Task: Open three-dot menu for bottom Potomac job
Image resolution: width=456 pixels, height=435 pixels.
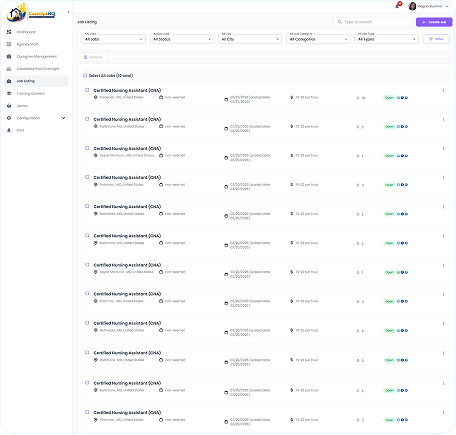Action: [x=443, y=413]
